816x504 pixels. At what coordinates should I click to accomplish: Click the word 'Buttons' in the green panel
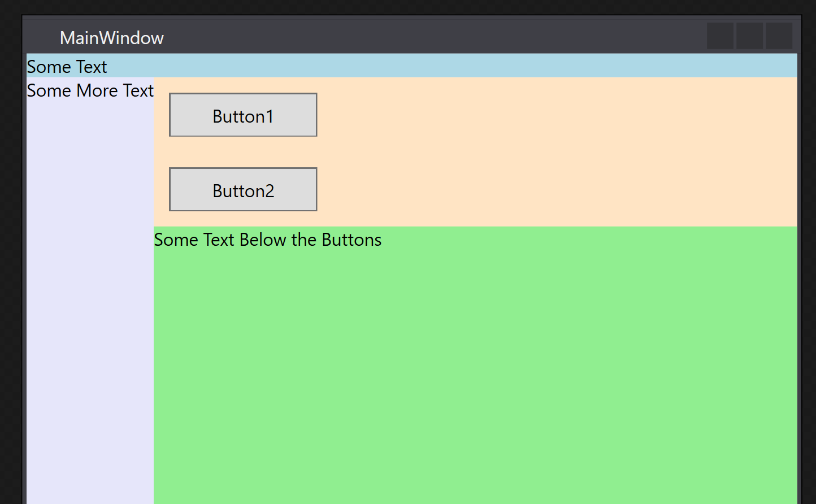(x=351, y=240)
